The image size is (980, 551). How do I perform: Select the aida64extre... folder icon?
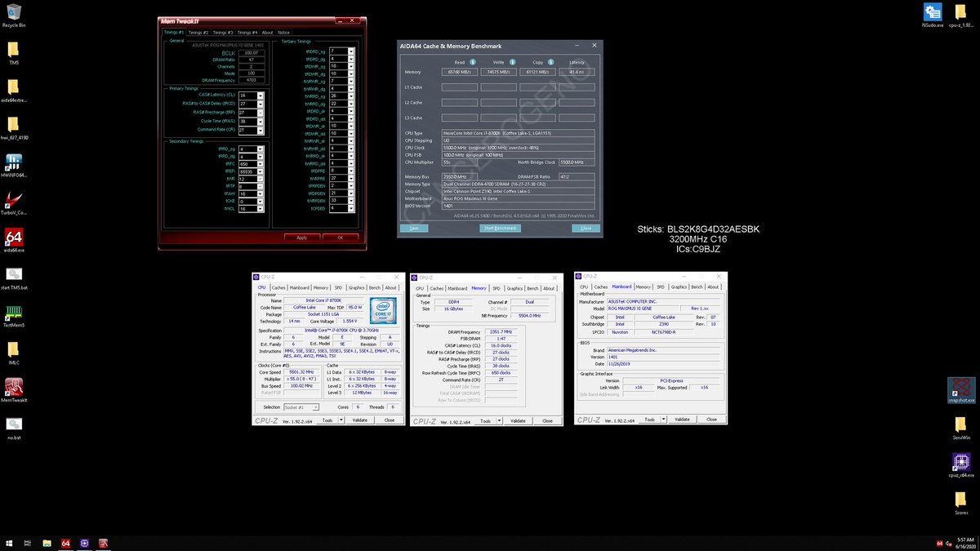[14, 90]
